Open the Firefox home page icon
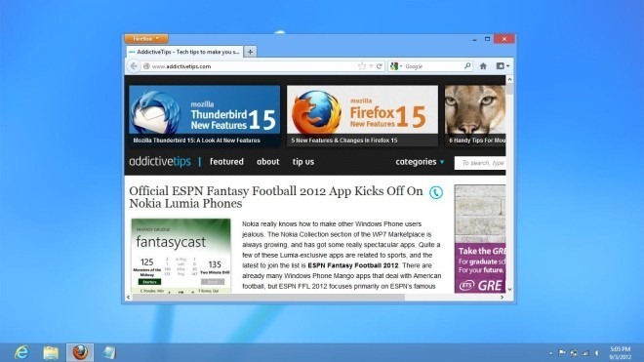The width and height of the screenshot is (644, 362). click(x=483, y=66)
